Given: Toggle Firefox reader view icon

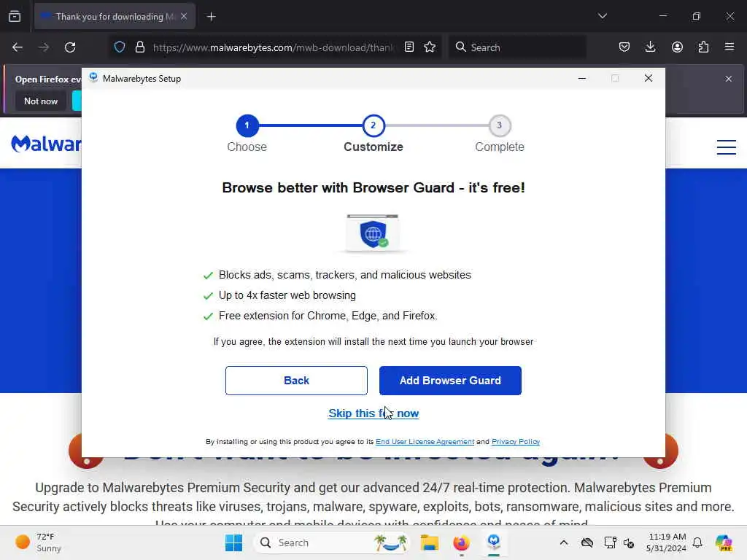Looking at the screenshot, I should coord(409,47).
